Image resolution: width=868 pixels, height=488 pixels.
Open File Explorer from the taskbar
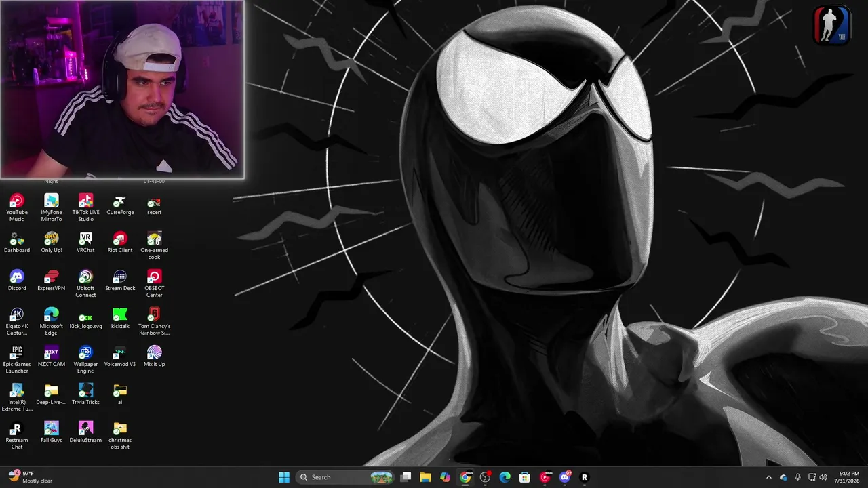(x=425, y=477)
